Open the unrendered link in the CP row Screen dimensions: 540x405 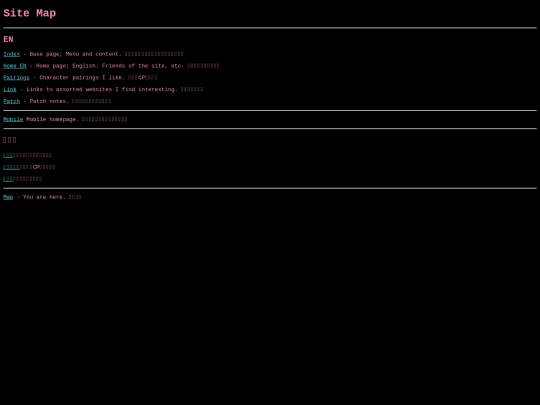coord(11,167)
